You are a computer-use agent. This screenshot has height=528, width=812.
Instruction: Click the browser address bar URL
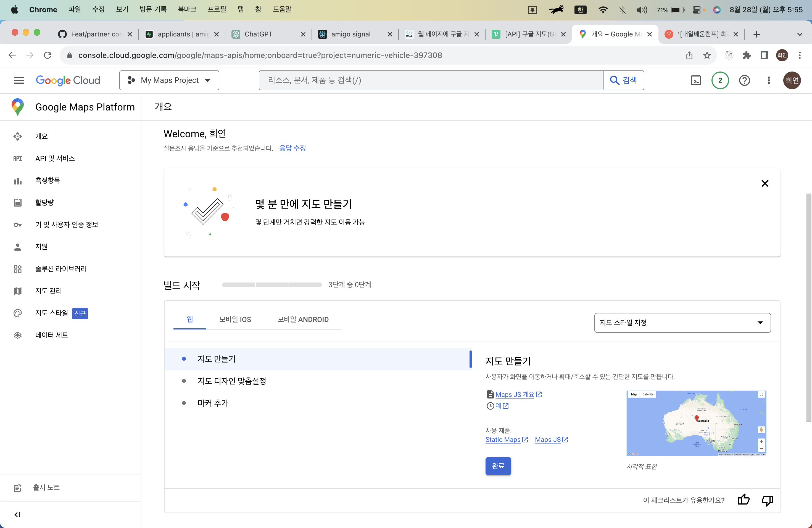(260, 55)
